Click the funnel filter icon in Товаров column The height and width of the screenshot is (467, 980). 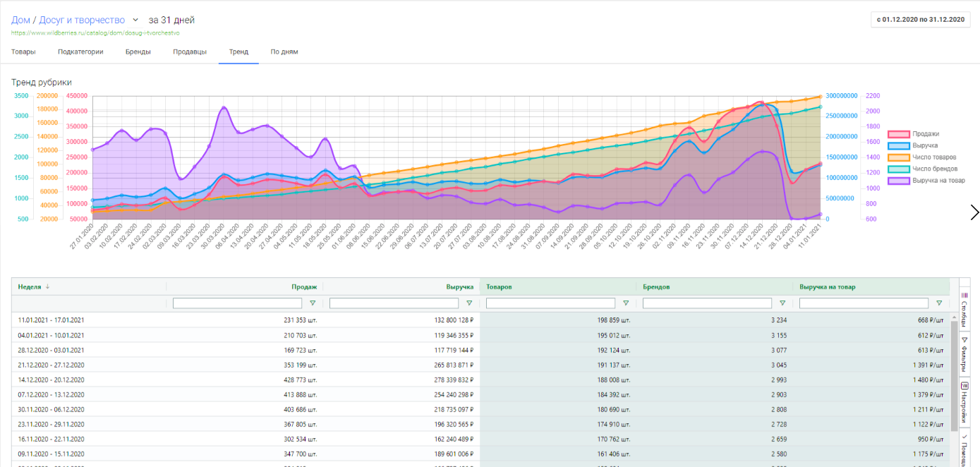click(625, 303)
